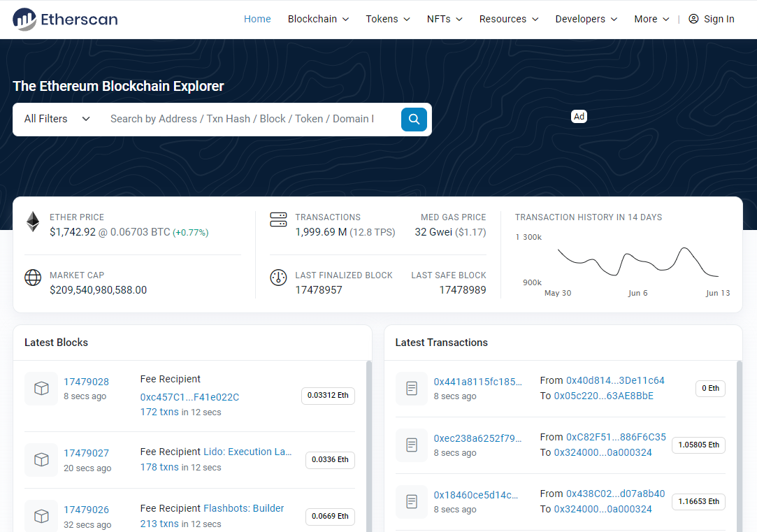Go to the Home tab
The height and width of the screenshot is (532, 757).
(x=257, y=19)
